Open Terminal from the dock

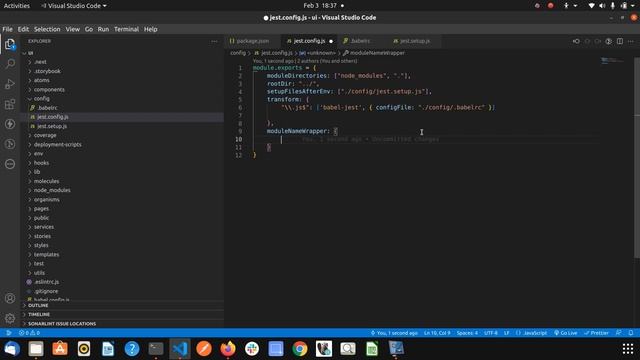(x=156, y=349)
